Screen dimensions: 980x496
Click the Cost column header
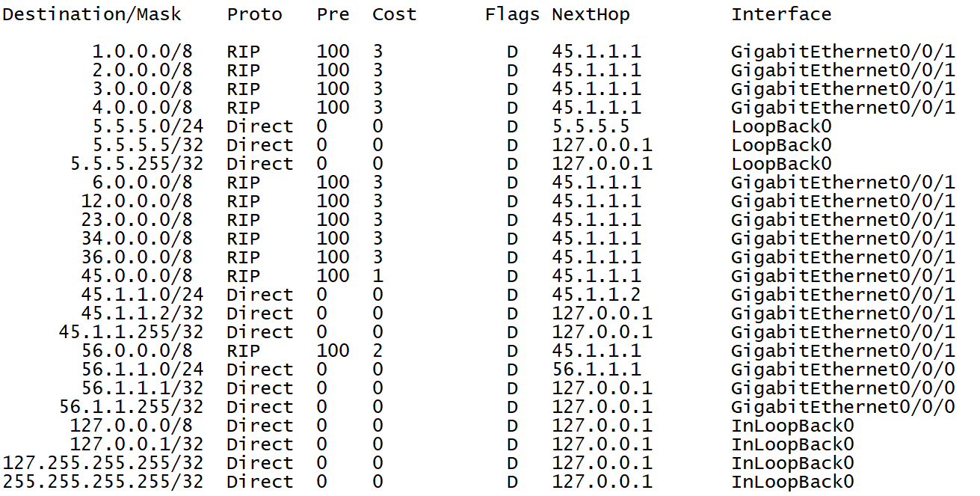tap(395, 14)
